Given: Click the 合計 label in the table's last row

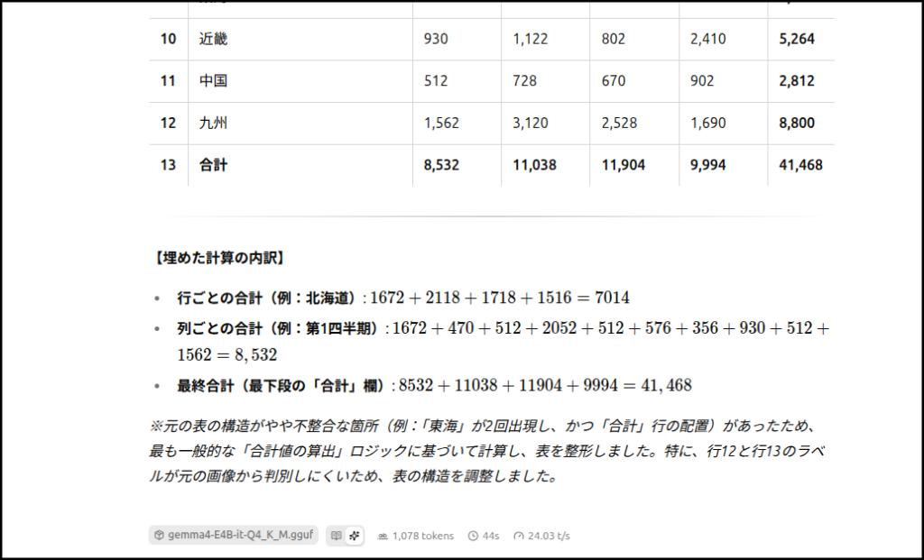Looking at the screenshot, I should (x=213, y=165).
